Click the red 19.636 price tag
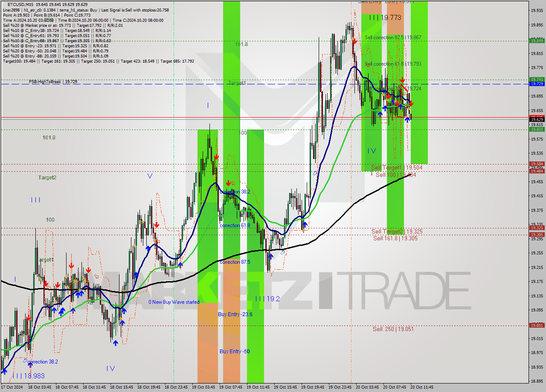Screen dimensions: 546x392 537,117
